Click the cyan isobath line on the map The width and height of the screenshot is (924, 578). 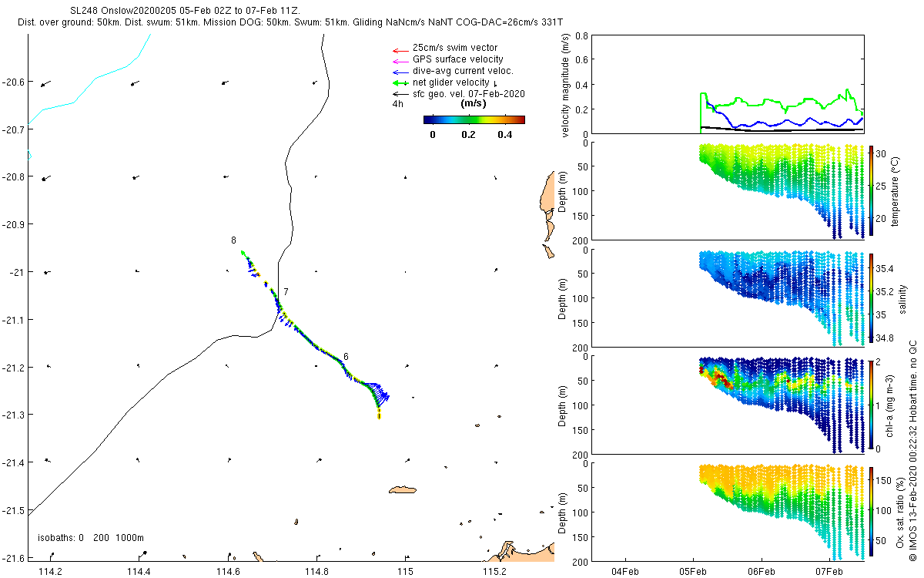click(x=95, y=78)
